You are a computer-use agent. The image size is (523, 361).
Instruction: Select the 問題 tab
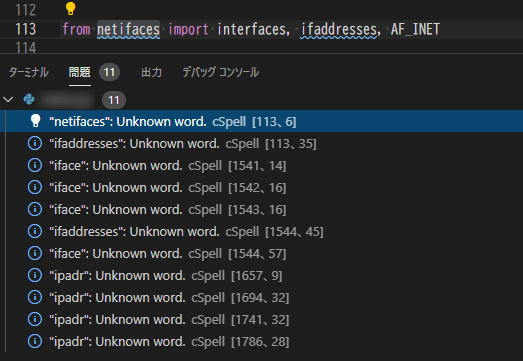(80, 72)
